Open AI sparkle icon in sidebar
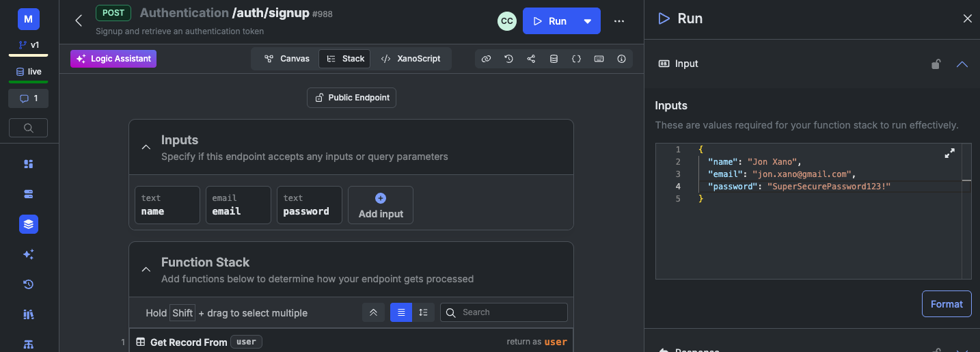The height and width of the screenshot is (352, 980). pyautogui.click(x=28, y=254)
